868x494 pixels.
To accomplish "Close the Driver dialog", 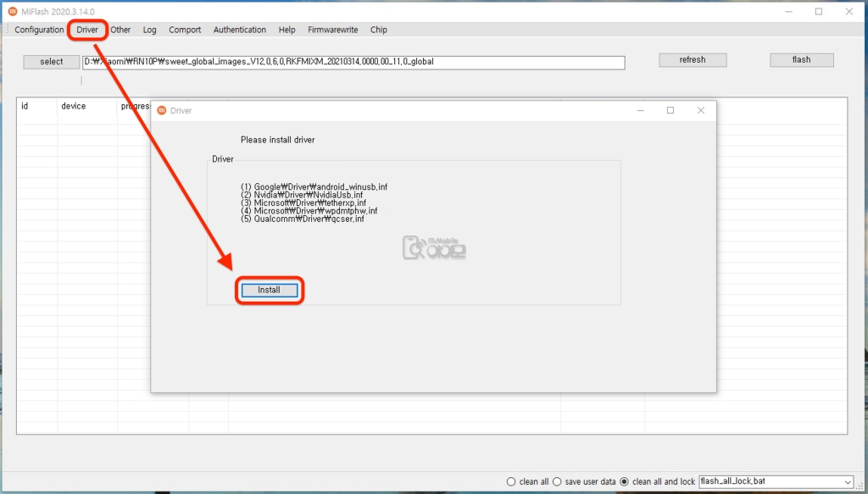I will 701,111.
